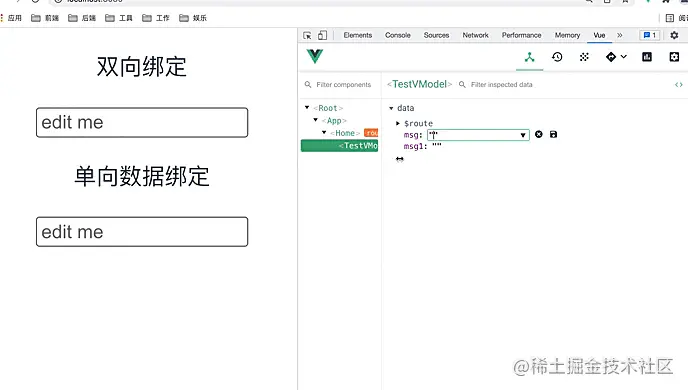
Task: Open the 前端 bookmark folder
Action: pos(45,18)
